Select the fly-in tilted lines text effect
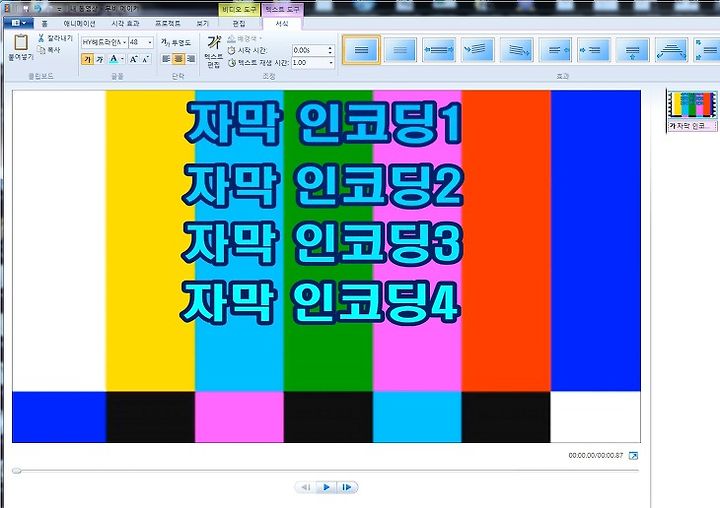The image size is (720, 508). coord(477,50)
